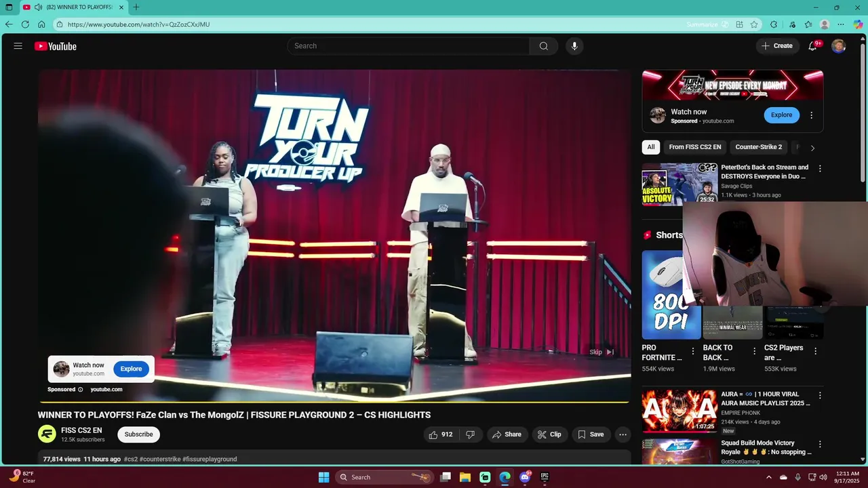Skip the video ad
868x488 pixels.
click(601, 352)
